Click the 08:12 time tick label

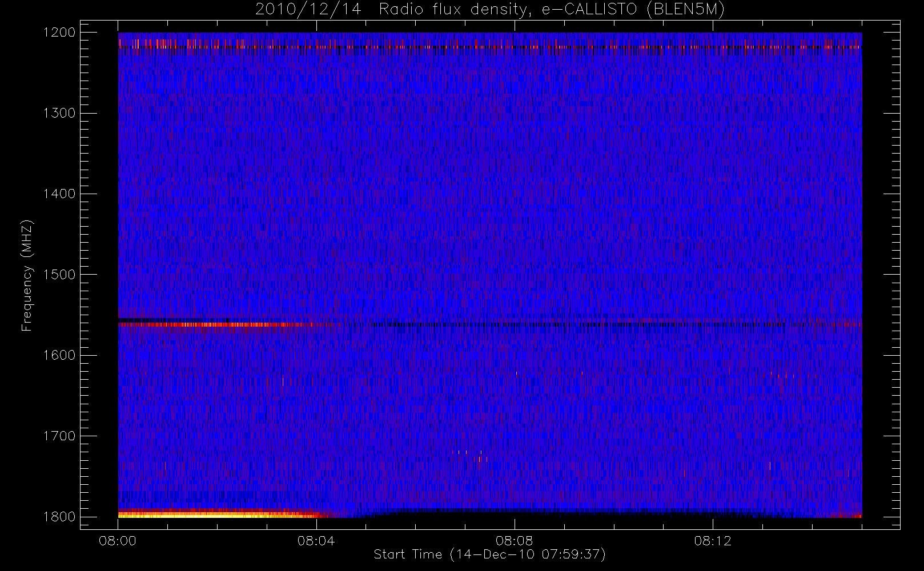713,541
